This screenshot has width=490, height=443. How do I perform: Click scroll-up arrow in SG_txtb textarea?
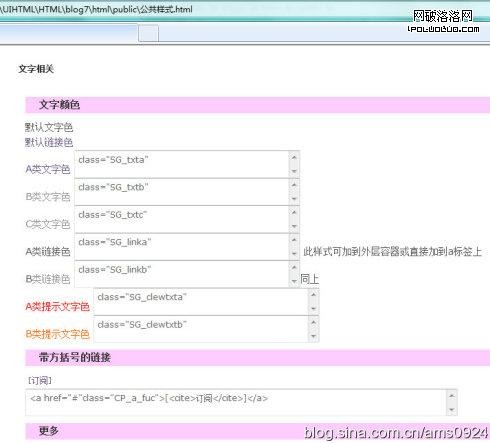point(294,184)
